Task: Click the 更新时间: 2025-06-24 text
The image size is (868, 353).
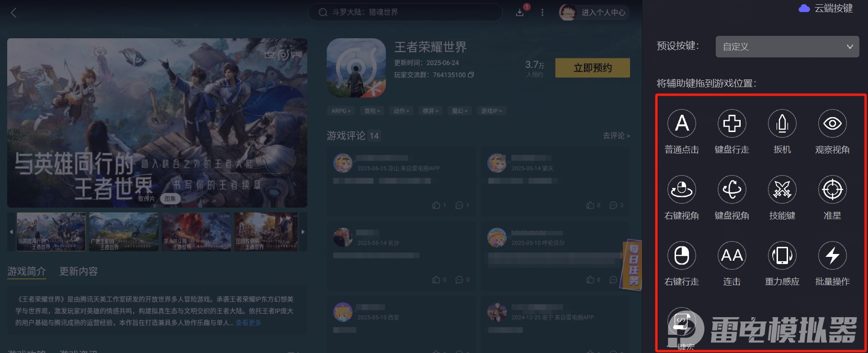Action: pos(426,63)
